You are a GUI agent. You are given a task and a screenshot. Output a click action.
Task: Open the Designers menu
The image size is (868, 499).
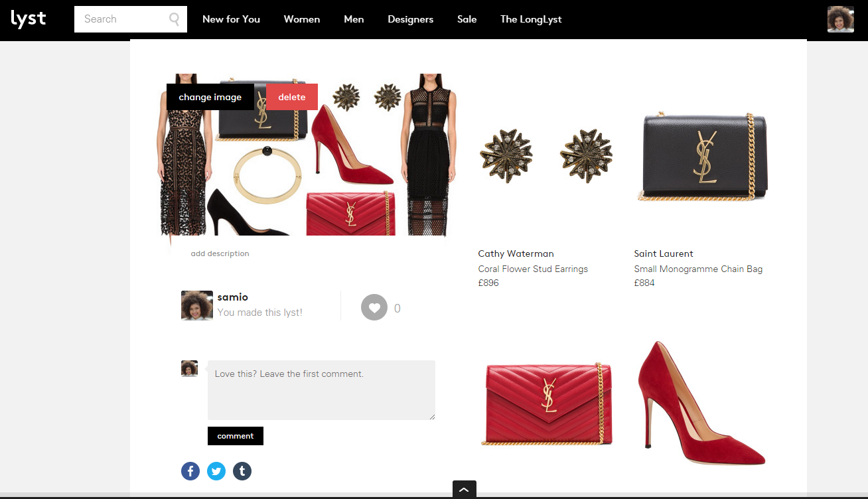[411, 19]
